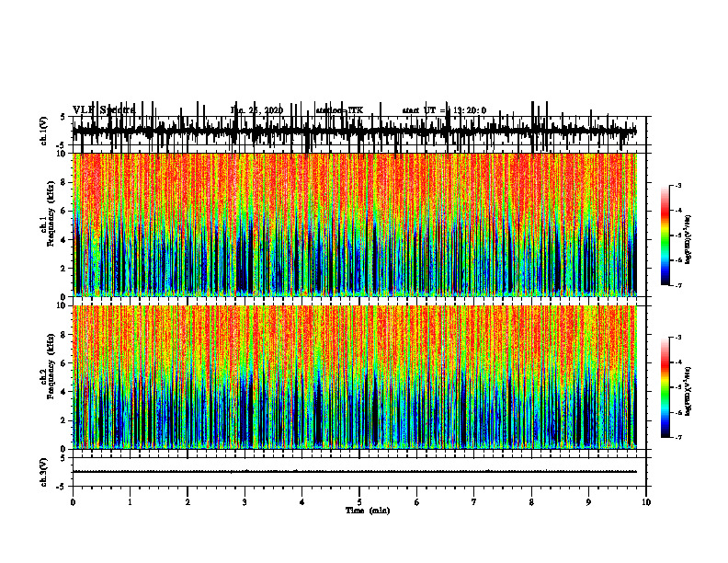Click the ch.1 voltage waveform trace panel

(358, 131)
